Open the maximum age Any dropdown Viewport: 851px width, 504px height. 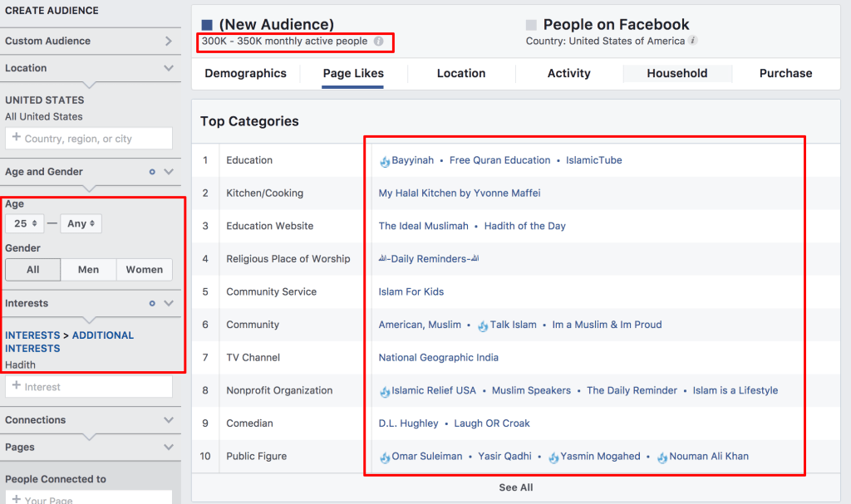81,223
